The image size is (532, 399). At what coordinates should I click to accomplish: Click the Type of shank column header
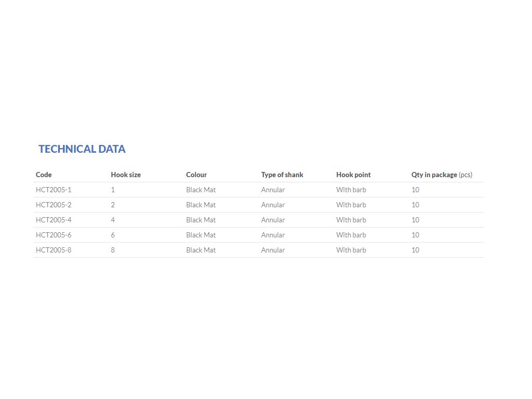click(282, 175)
